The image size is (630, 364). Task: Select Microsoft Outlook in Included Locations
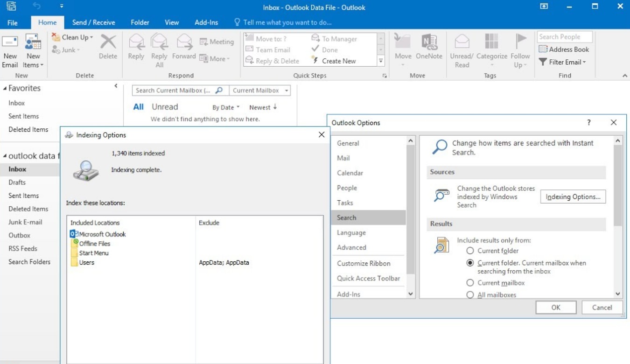[x=98, y=234]
